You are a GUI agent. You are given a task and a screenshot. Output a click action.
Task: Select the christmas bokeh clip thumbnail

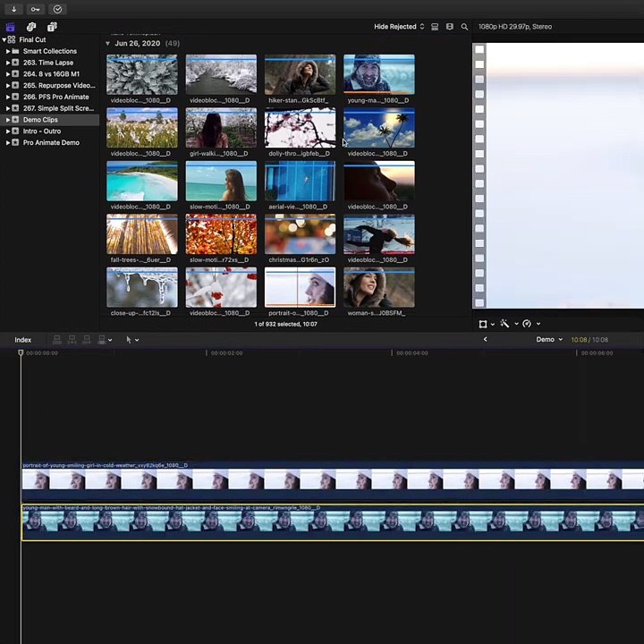(300, 234)
